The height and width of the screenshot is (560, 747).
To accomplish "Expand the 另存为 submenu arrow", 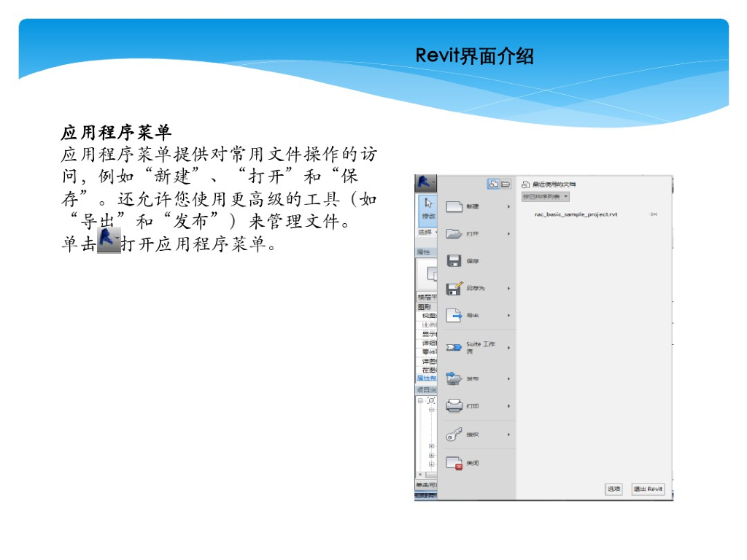I will (508, 288).
